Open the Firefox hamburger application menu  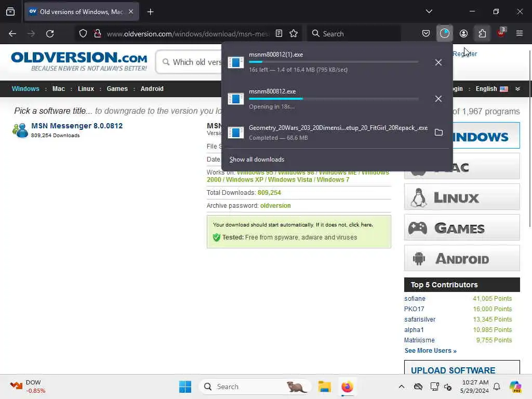point(520,33)
